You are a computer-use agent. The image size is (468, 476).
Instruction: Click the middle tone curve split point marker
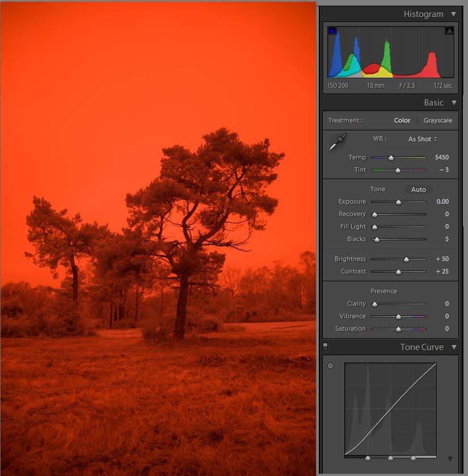coord(390,458)
